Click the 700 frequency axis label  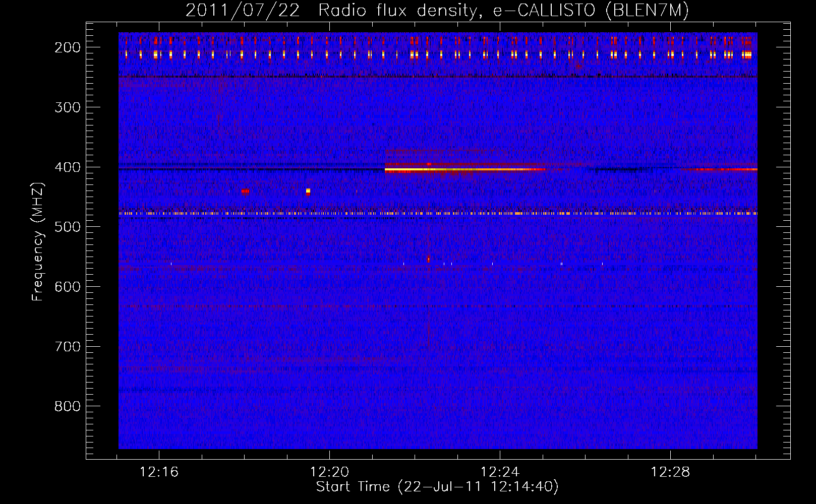68,347
